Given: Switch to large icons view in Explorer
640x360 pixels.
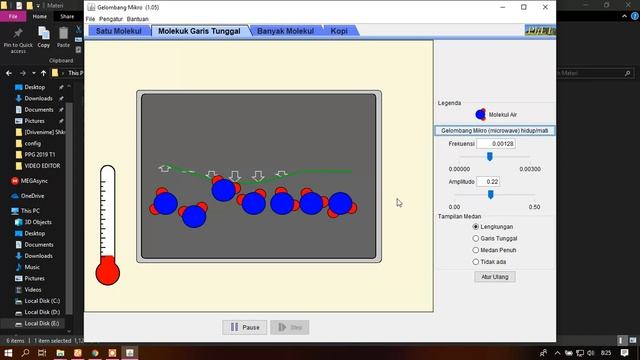Looking at the screenshot, I should click(633, 340).
